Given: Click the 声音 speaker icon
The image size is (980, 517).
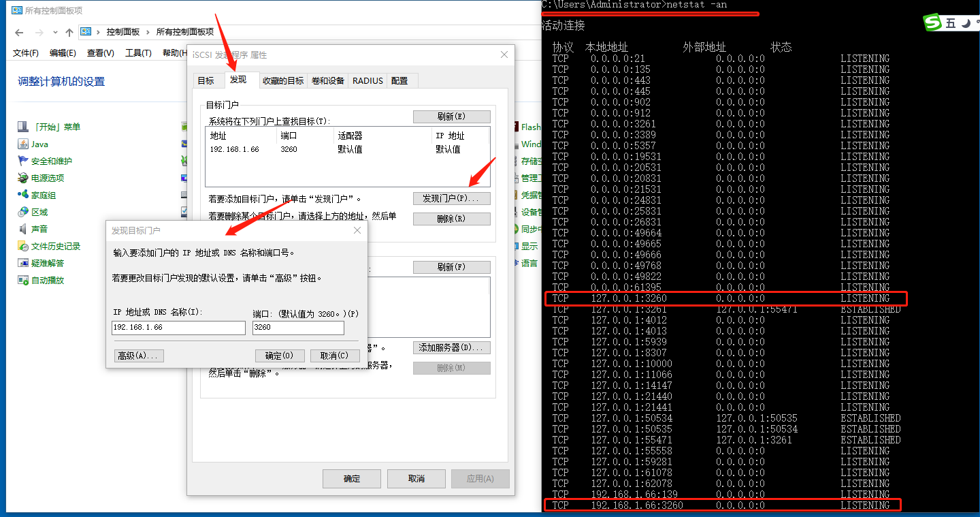Looking at the screenshot, I should [23, 229].
